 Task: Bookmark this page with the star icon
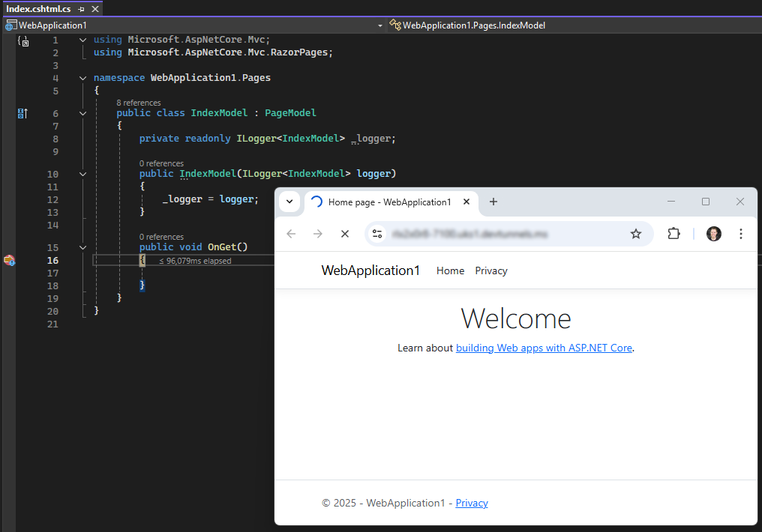point(636,234)
